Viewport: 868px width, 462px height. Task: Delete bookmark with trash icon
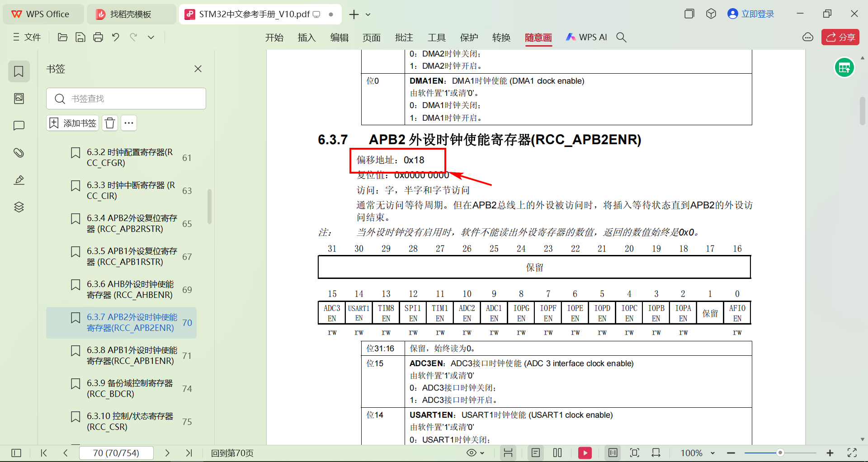[110, 123]
